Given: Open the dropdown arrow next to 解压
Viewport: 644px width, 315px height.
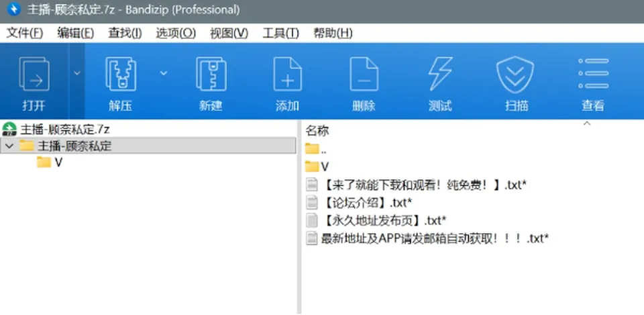Looking at the screenshot, I should [x=164, y=73].
